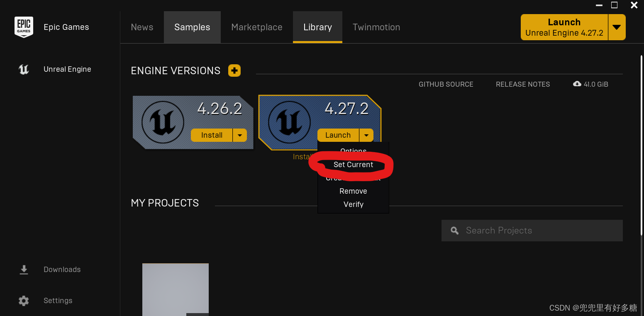Maximize the launcher window

(x=615, y=5)
